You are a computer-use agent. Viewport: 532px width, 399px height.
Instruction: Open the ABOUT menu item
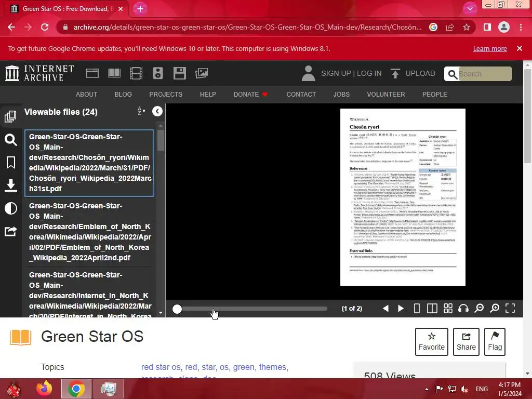(x=87, y=95)
